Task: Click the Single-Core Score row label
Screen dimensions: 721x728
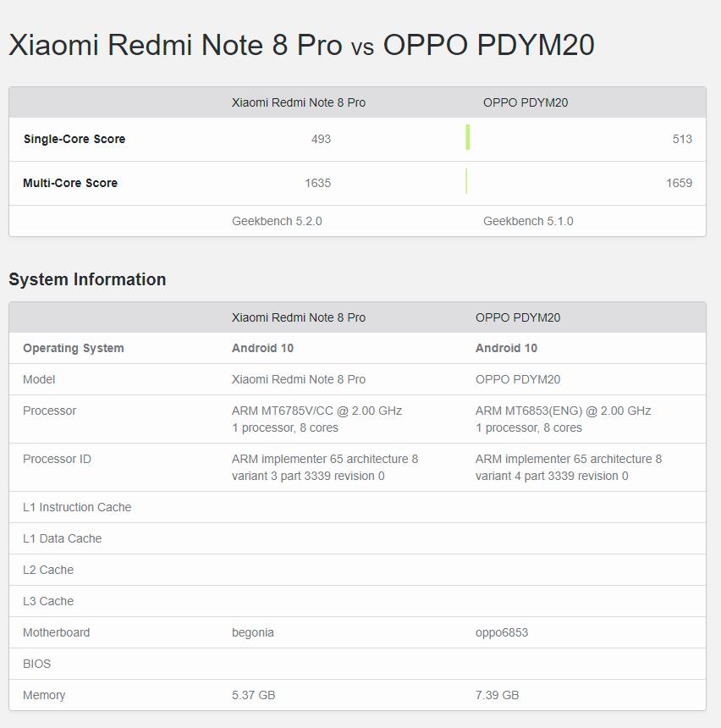Action: [74, 139]
